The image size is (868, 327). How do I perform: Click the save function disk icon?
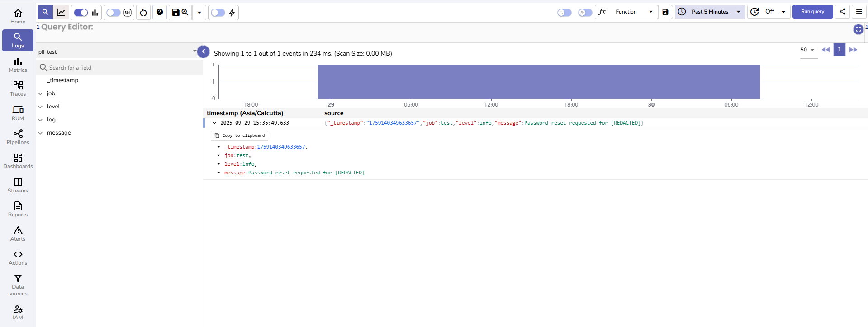(665, 12)
